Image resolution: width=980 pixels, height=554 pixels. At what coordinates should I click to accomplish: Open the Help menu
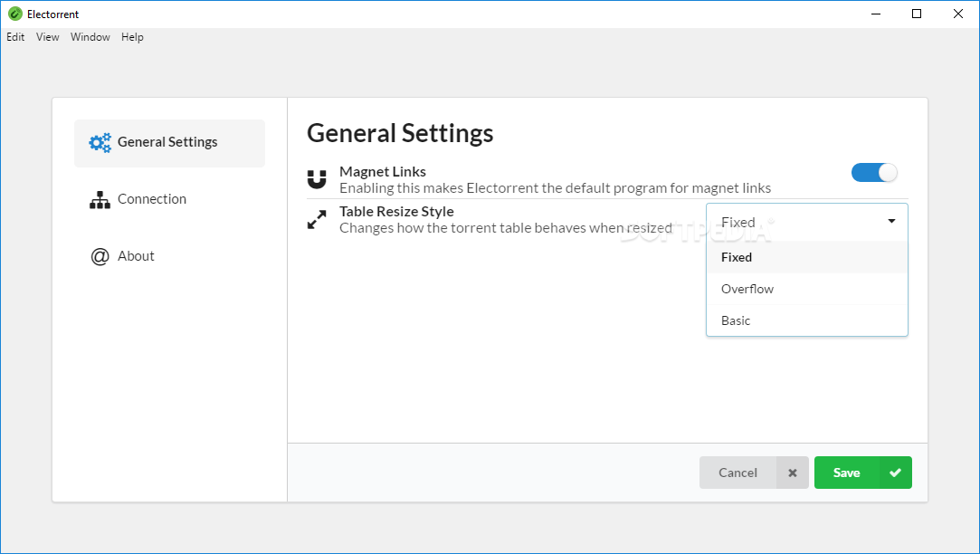[x=132, y=37]
